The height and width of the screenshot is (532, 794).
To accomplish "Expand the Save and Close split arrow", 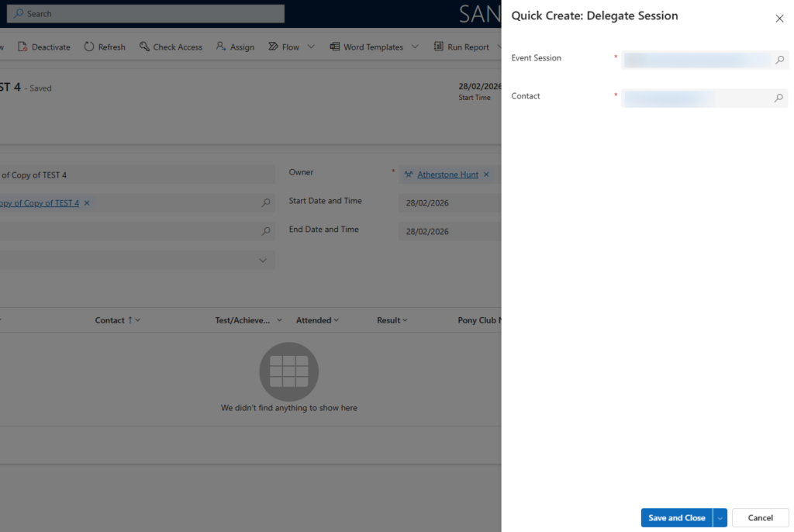I will pos(720,518).
